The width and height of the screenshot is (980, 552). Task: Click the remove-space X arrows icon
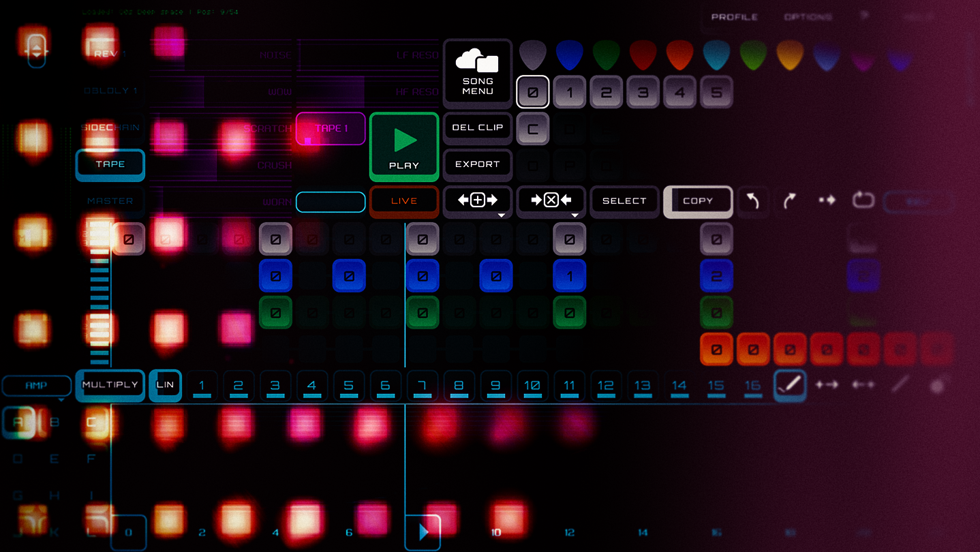click(551, 200)
